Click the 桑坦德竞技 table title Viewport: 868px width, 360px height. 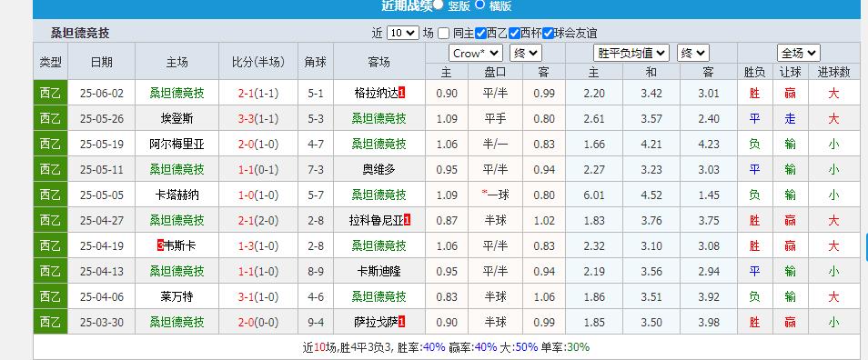coord(80,33)
